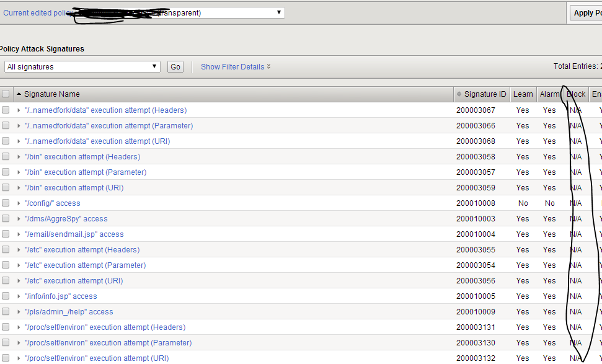Click signature ID 200003067 cell
Image resolution: width=602 pixels, height=364 pixels.
point(476,110)
